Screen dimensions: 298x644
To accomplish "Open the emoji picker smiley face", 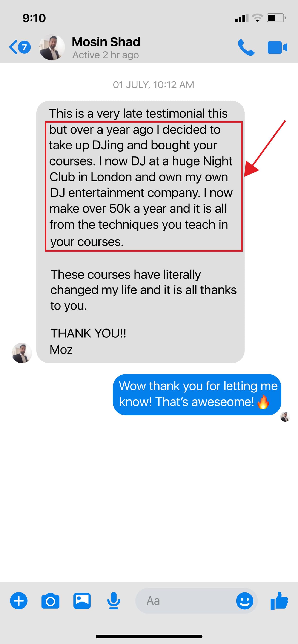I will [x=245, y=601].
